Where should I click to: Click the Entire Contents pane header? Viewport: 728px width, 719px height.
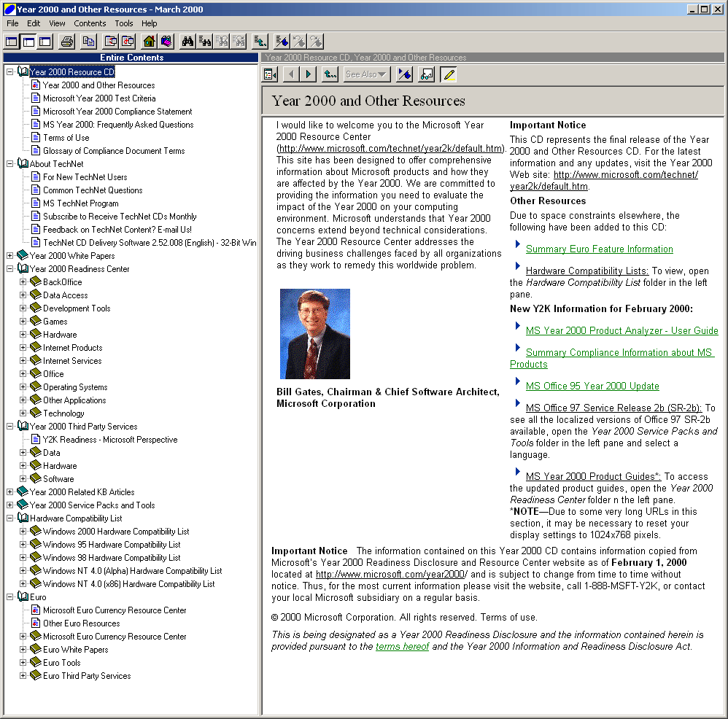131,58
